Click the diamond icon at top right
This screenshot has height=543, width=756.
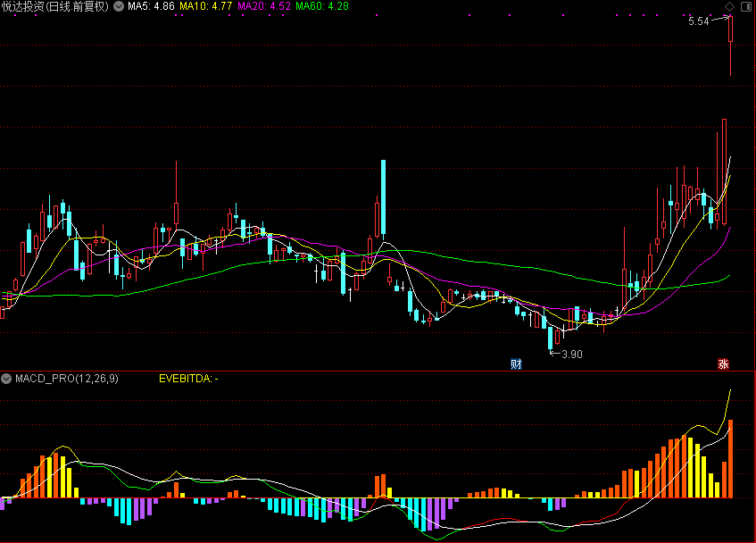pos(730,7)
